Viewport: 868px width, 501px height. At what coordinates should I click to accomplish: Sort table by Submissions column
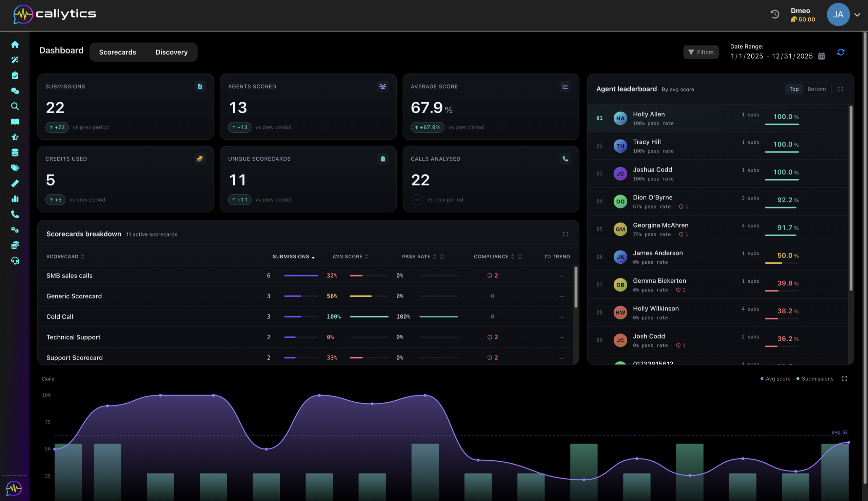(x=294, y=257)
